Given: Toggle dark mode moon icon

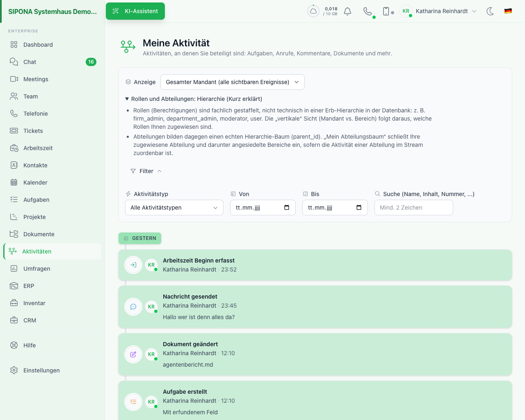Looking at the screenshot, I should pos(490,11).
